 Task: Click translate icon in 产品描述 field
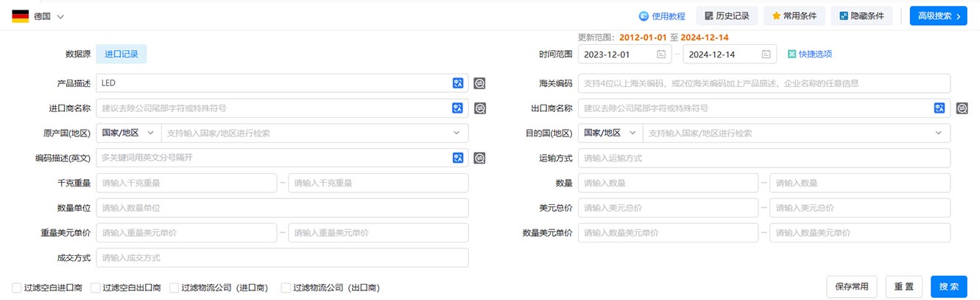tap(458, 83)
